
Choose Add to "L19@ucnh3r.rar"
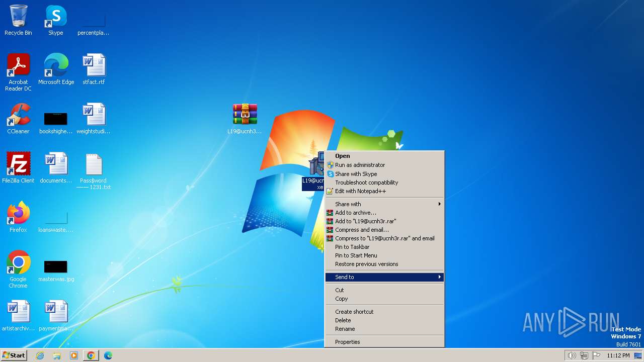click(384, 221)
